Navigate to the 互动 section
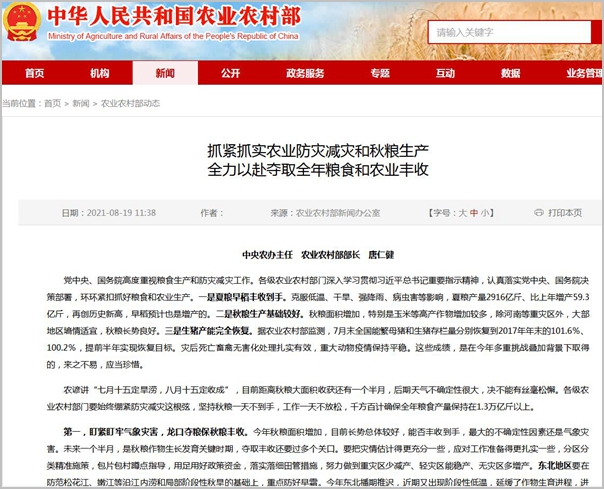 coord(444,74)
